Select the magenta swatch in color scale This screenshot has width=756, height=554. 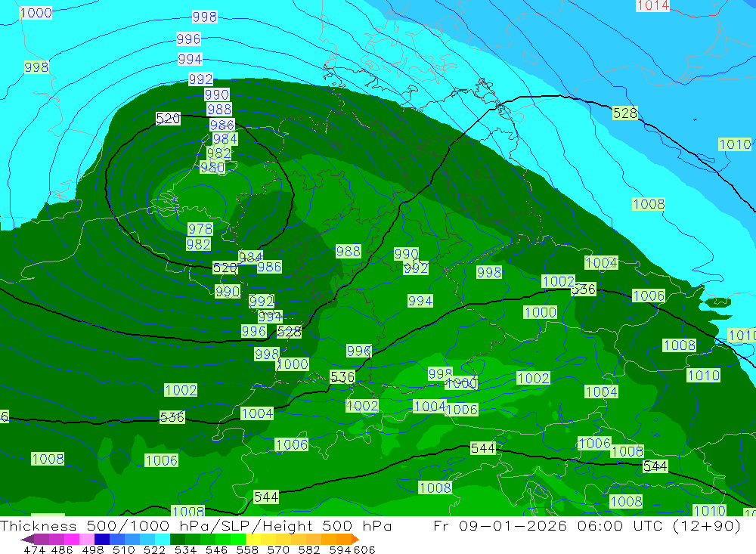(72, 540)
